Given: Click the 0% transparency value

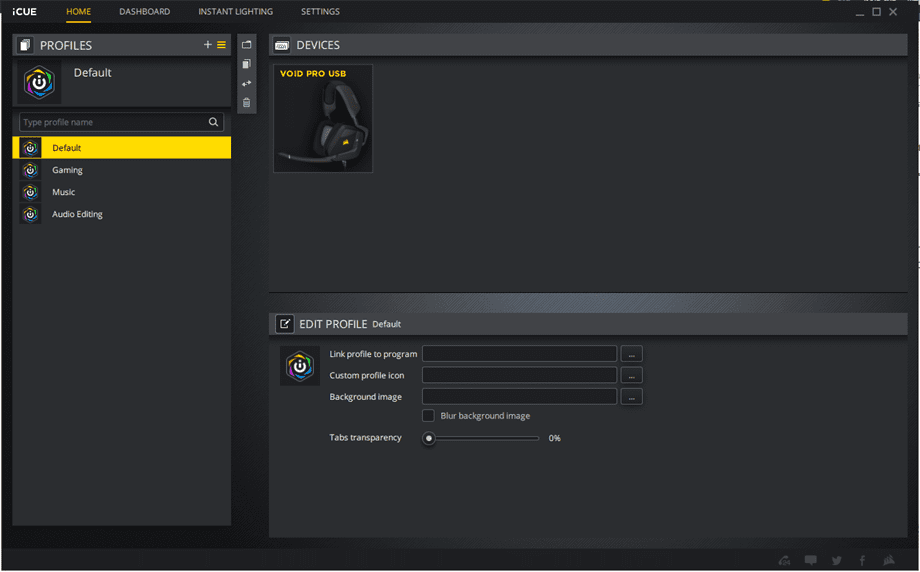Looking at the screenshot, I should [554, 438].
